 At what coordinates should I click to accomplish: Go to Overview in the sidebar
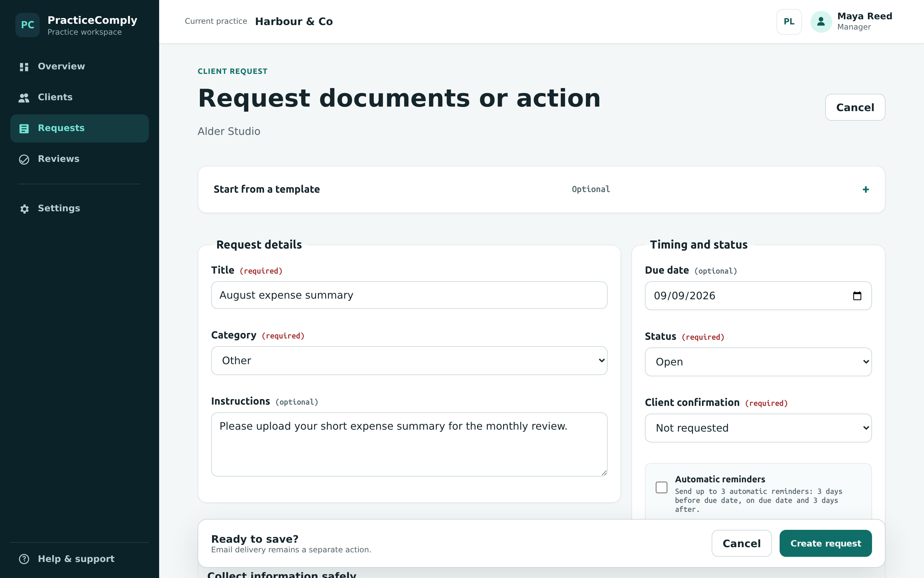(x=80, y=66)
